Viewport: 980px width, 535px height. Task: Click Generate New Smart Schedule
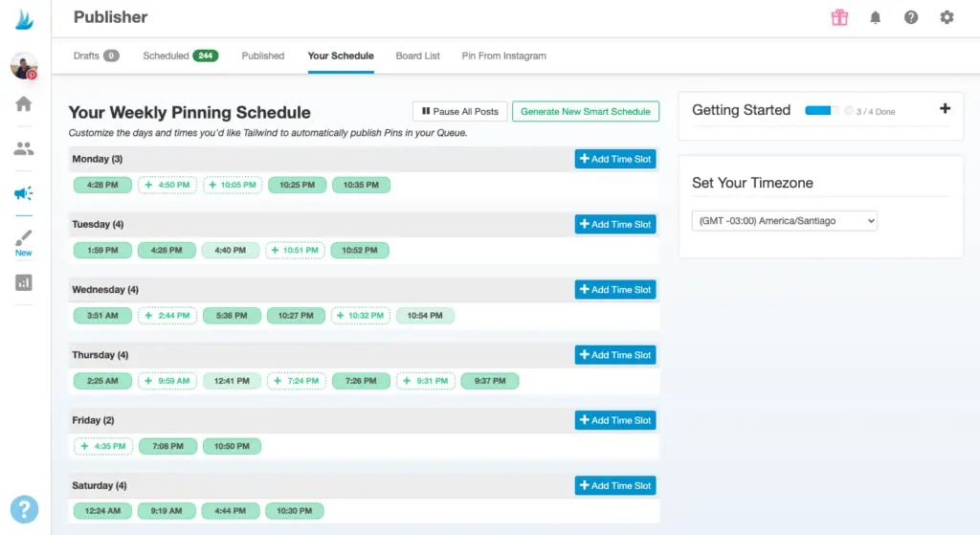point(585,111)
